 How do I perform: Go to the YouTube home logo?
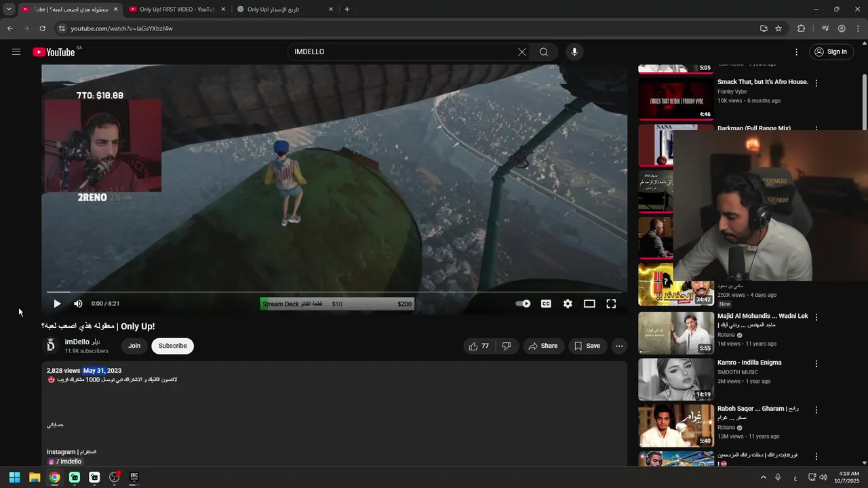[x=54, y=52]
